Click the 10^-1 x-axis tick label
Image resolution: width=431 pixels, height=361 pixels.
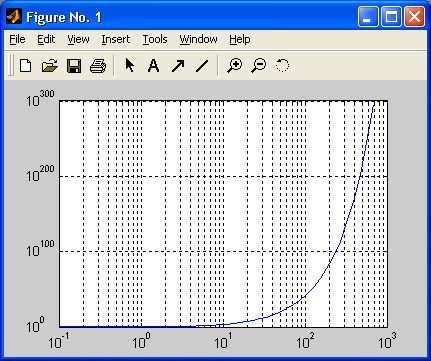59,340
